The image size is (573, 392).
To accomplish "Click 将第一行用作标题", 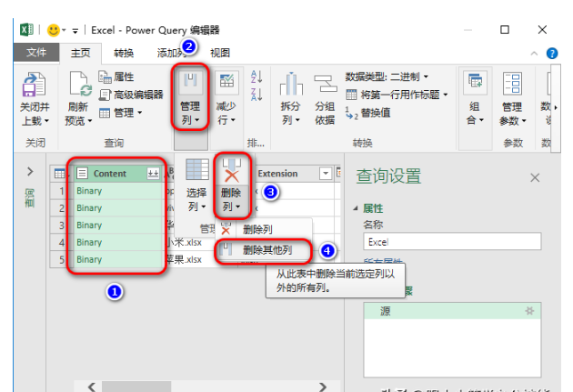I will [397, 95].
